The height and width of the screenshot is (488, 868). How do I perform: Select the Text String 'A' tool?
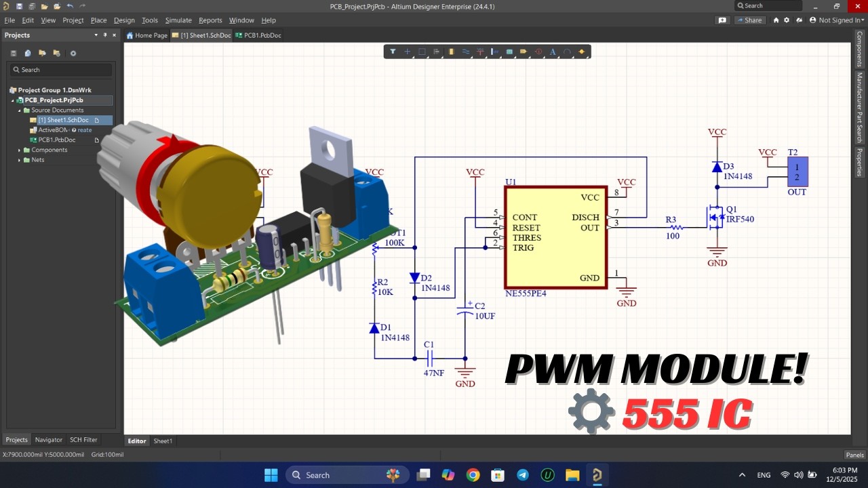pyautogui.click(x=553, y=52)
